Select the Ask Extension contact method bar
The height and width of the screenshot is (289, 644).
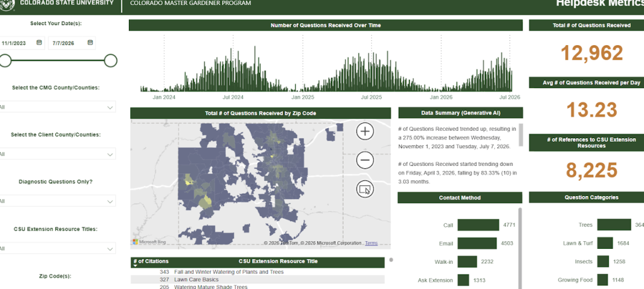464,280
